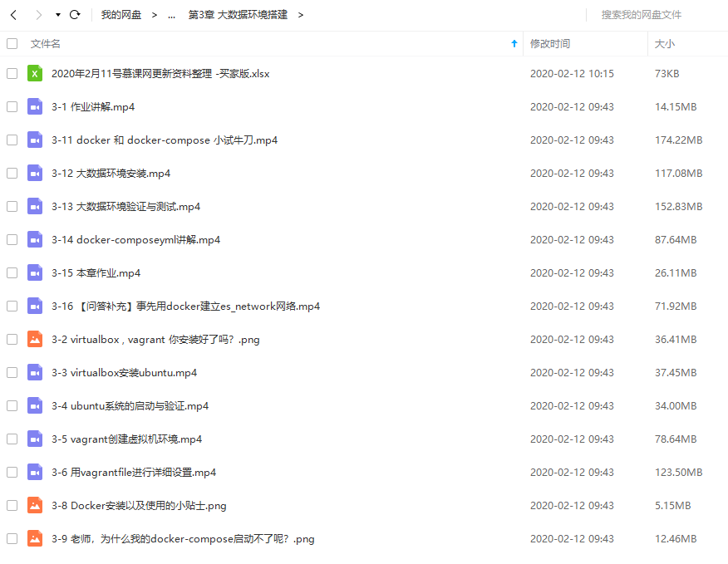Image resolution: width=728 pixels, height=564 pixels.
Task: Click the video icon of 3-16 问答补充 file
Action: click(x=35, y=306)
